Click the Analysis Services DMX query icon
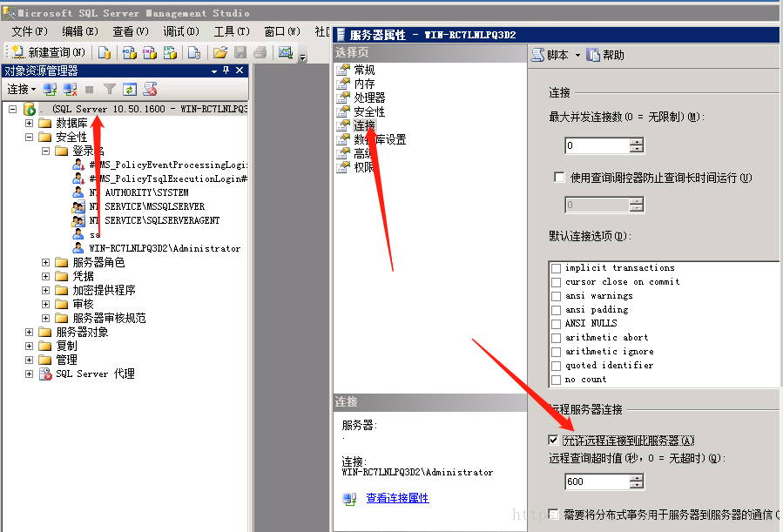783x532 pixels. coord(149,52)
